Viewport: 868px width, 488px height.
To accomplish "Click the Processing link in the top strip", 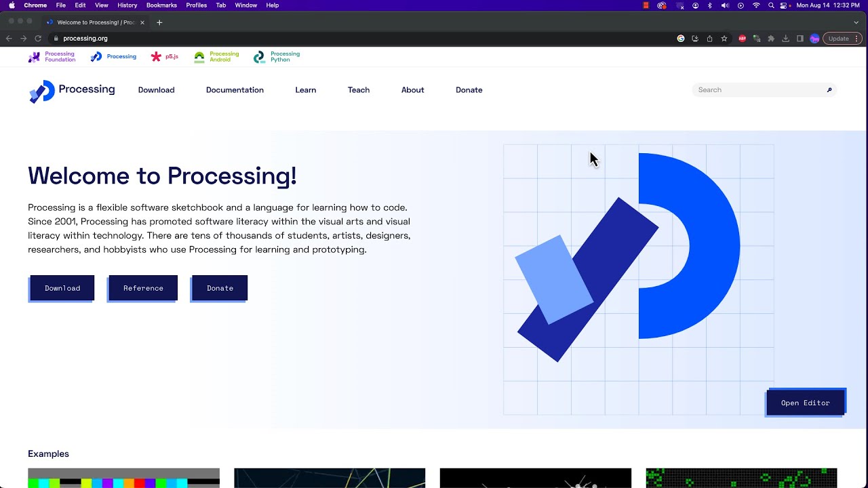I will pyautogui.click(x=113, y=57).
